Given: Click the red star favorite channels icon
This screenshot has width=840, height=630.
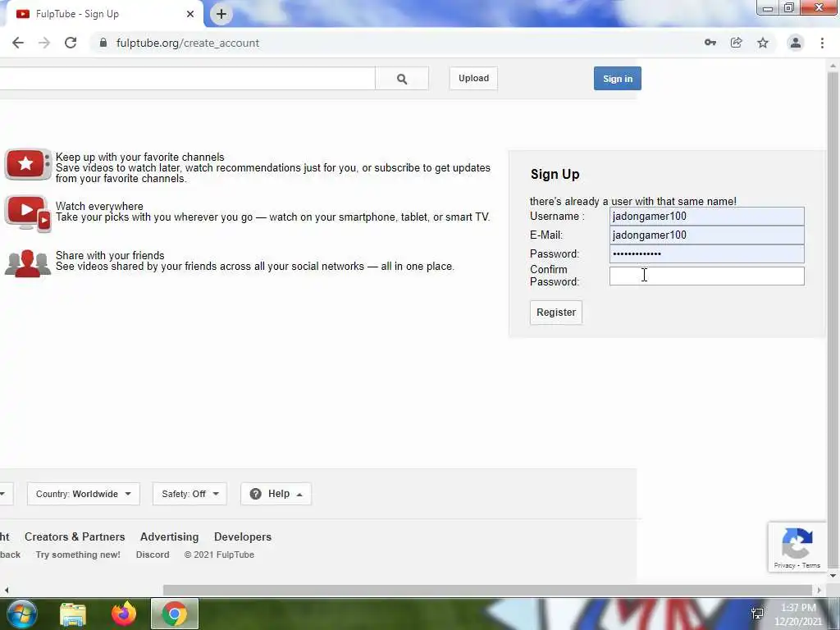Looking at the screenshot, I should tap(28, 164).
